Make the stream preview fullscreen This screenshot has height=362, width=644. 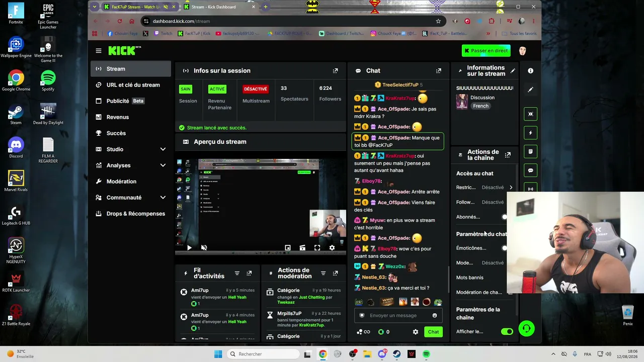(317, 248)
